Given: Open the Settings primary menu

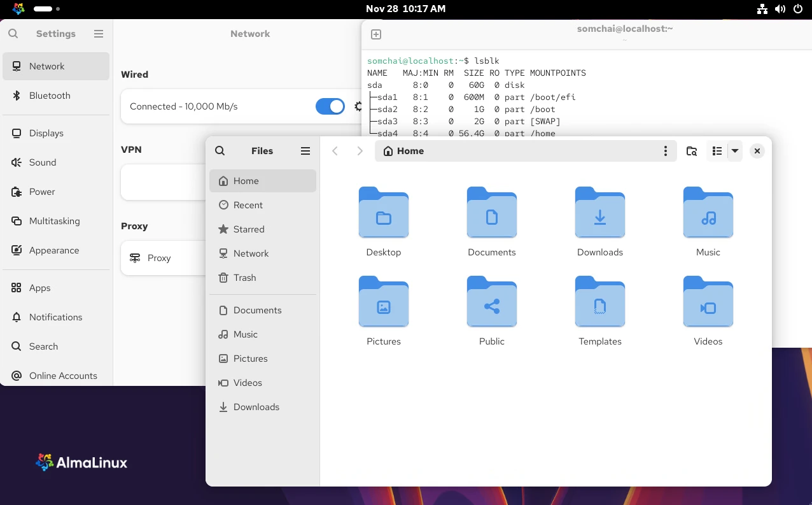Looking at the screenshot, I should pos(99,34).
